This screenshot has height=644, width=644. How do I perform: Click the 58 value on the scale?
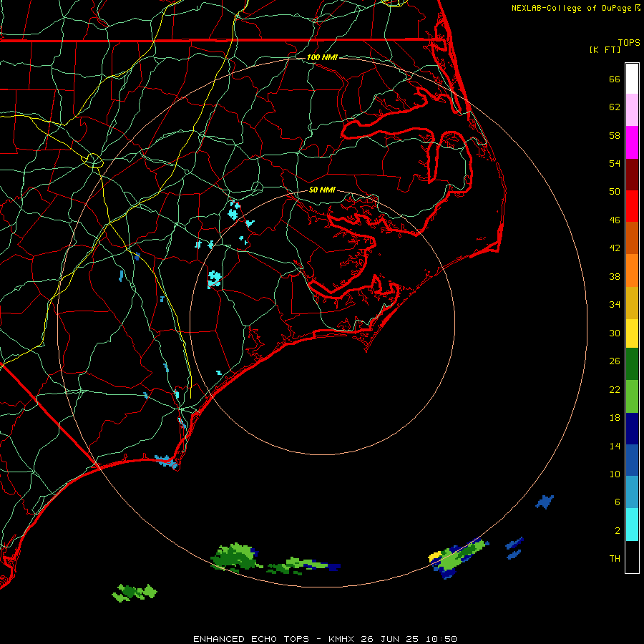pyautogui.click(x=615, y=135)
